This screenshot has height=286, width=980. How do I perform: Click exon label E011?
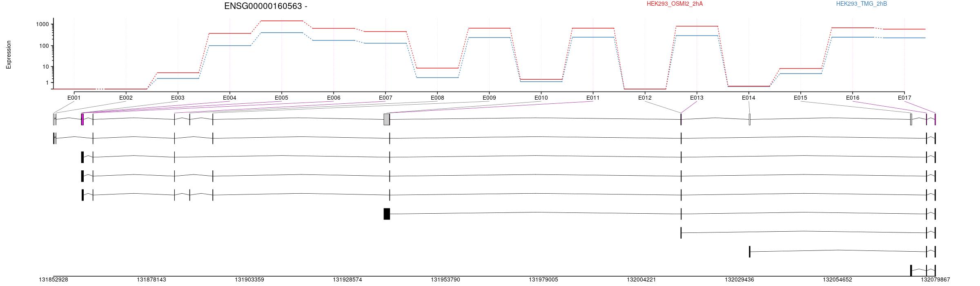pos(593,98)
